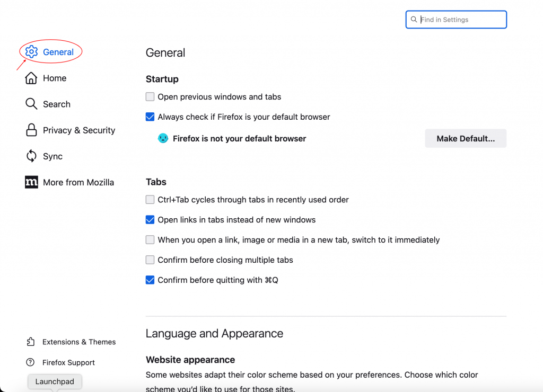Click the Extensions & Themes puzzle icon
Image resolution: width=543 pixels, height=392 pixels.
pyautogui.click(x=30, y=342)
